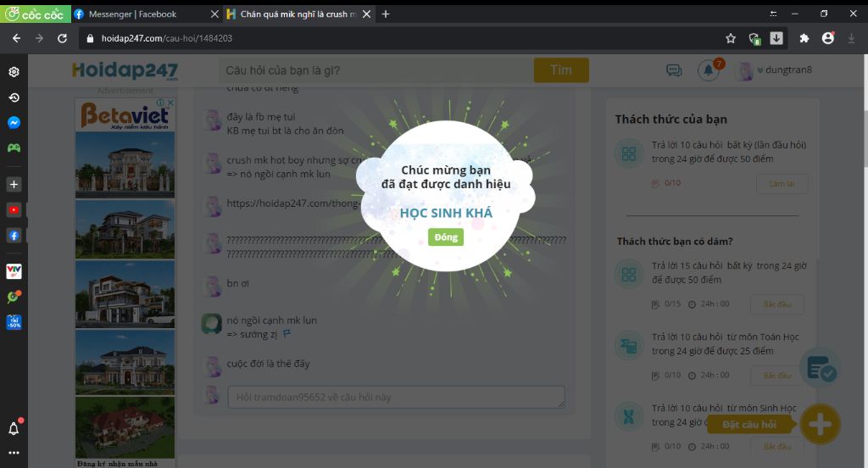Open the ad-block shield icon in toolbar
868x468 pixels.
pos(754,38)
